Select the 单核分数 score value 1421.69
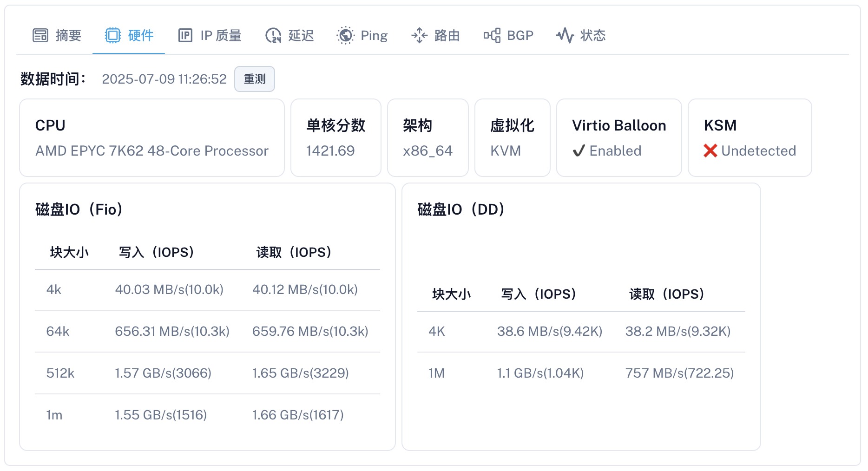This screenshot has width=868, height=471. coord(330,150)
